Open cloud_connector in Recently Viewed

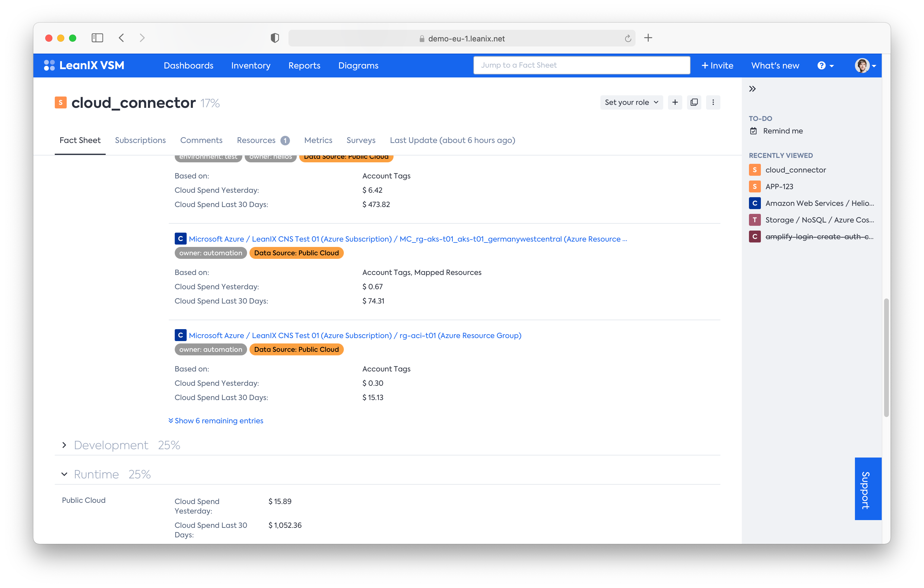tap(795, 170)
